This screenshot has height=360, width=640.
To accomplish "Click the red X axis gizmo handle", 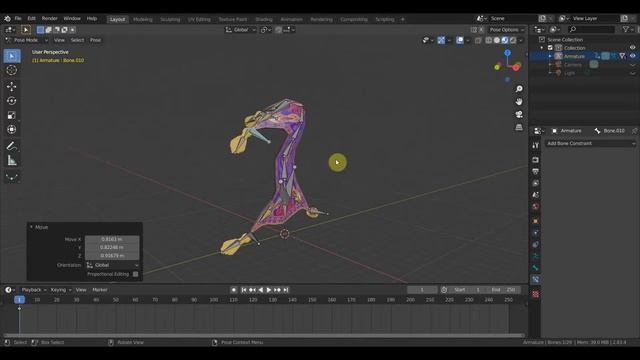I will (x=516, y=68).
